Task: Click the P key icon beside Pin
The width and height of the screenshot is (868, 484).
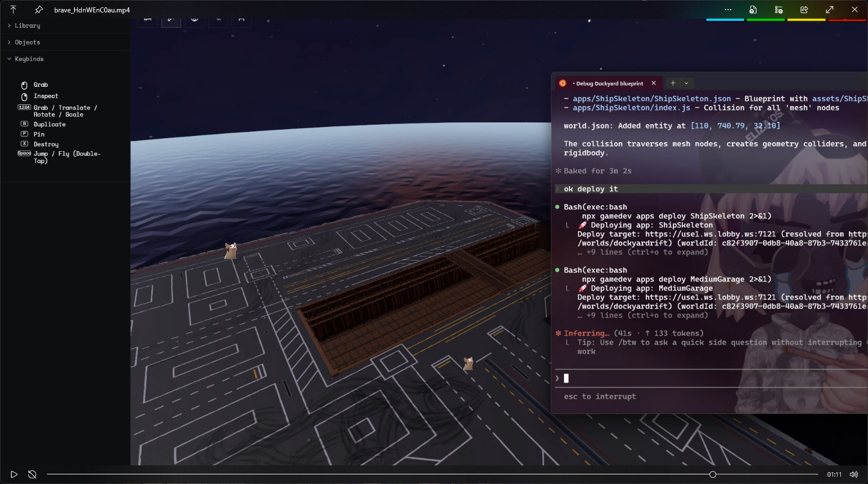Action: tap(24, 134)
